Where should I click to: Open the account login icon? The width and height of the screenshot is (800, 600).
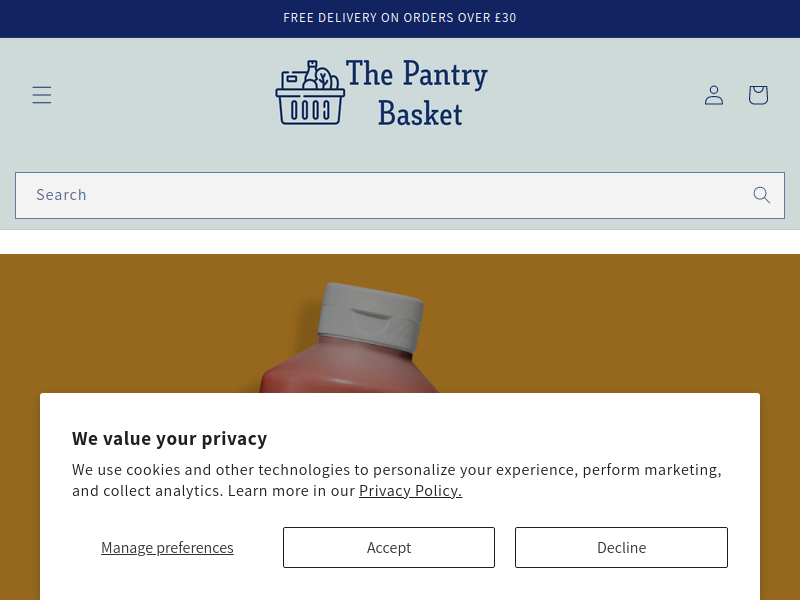tap(714, 95)
